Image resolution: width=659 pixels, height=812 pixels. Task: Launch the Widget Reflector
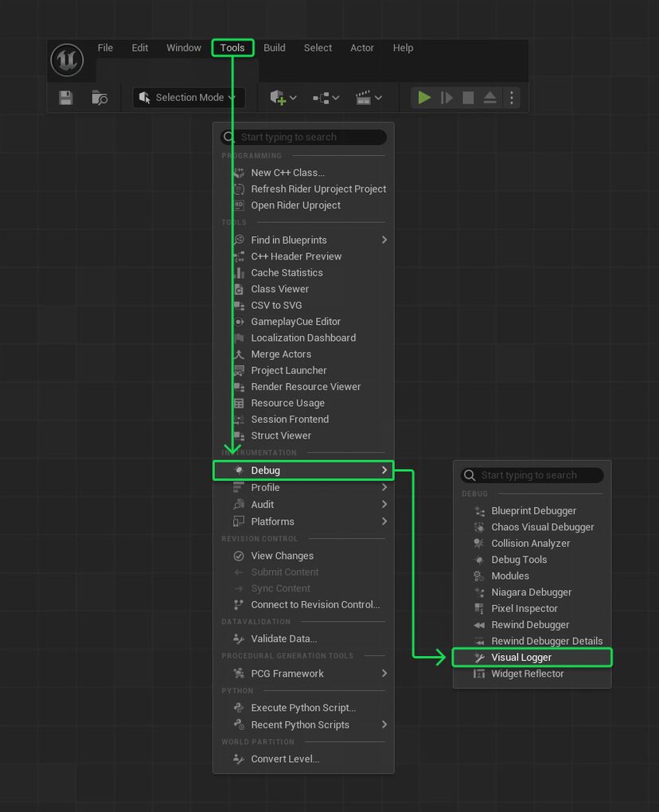(x=528, y=673)
